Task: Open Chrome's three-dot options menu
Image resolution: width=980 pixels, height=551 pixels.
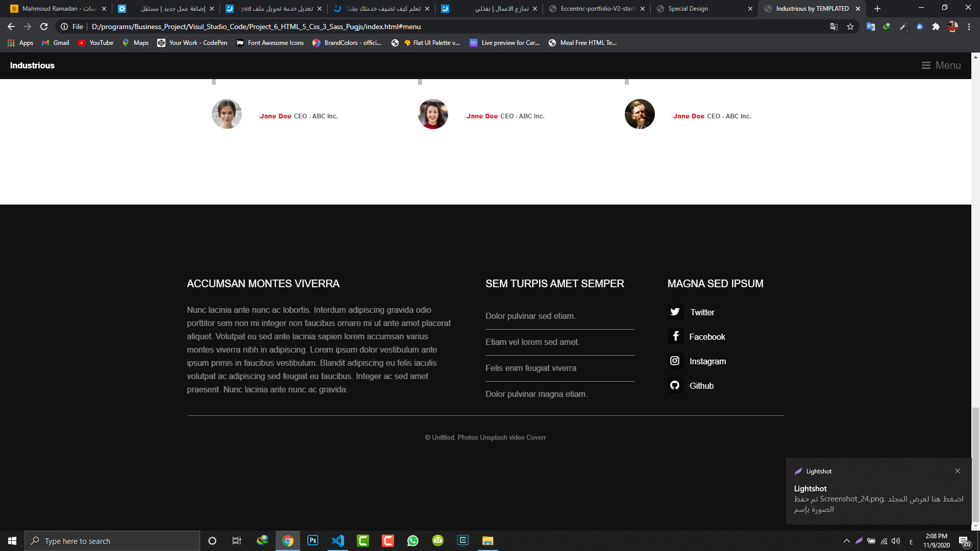Action: (x=969, y=27)
